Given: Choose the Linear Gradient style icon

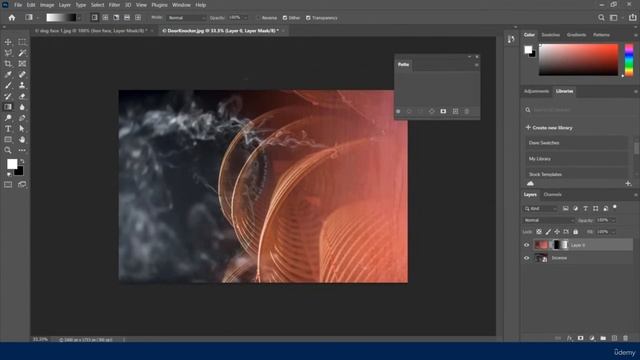Looking at the screenshot, I should (95, 18).
